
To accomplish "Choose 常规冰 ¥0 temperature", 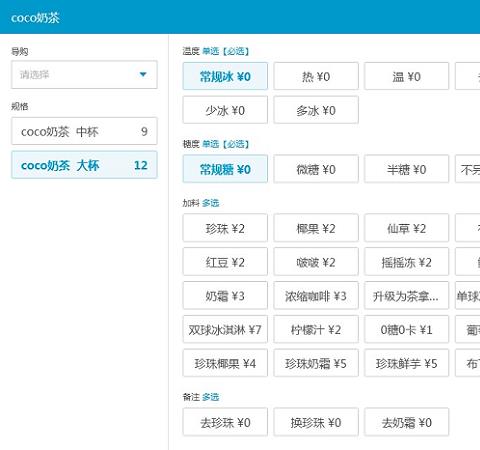I will point(225,76).
